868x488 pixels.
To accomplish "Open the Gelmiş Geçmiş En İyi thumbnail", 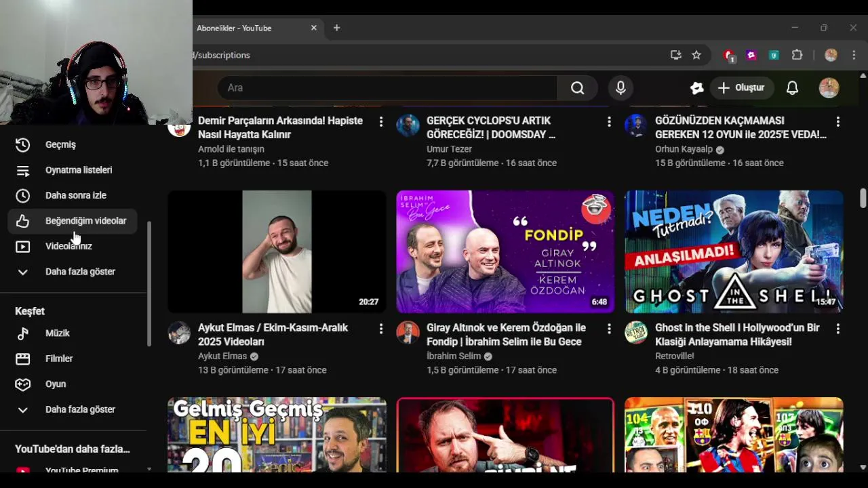I will (x=277, y=434).
